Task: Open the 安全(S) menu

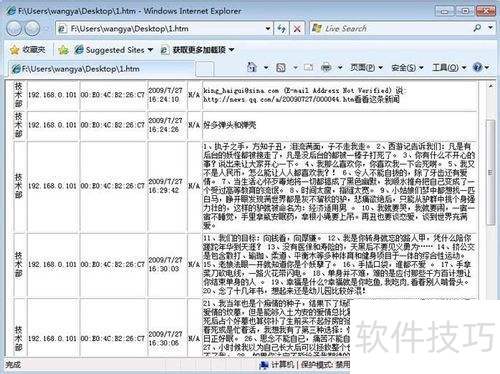Action: (x=407, y=68)
